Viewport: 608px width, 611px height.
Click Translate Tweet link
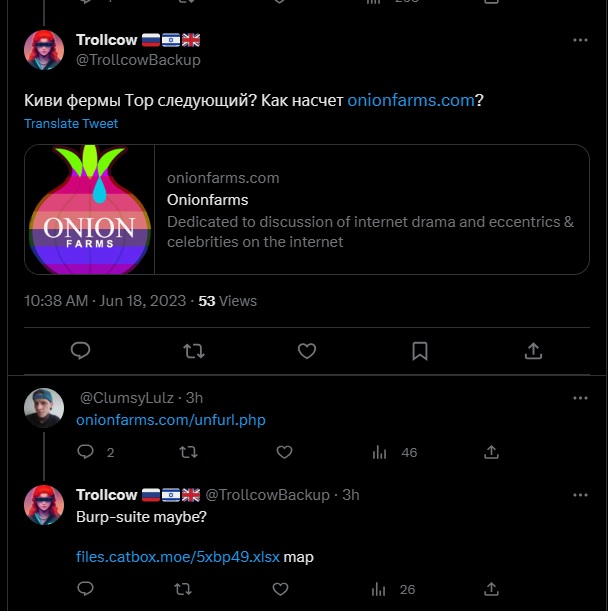coord(71,124)
